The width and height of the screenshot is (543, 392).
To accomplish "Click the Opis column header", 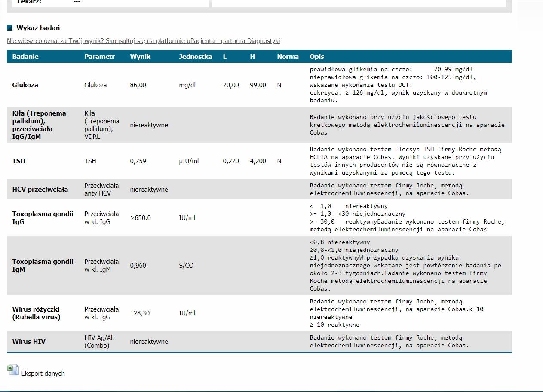I will 317,57.
